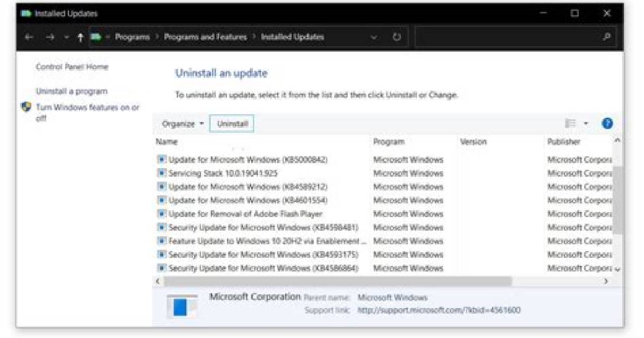The width and height of the screenshot is (644, 338).
Task: Click the icon beside KB4589212 update
Action: click(162, 186)
